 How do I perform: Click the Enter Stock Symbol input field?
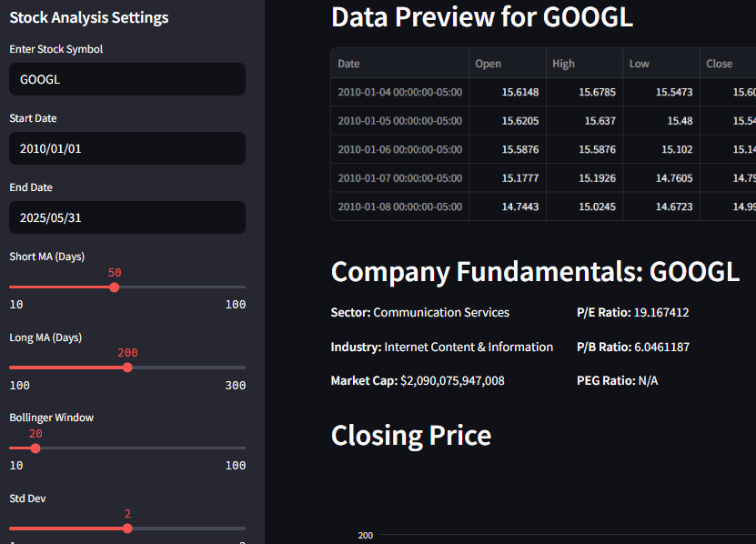coord(127,79)
